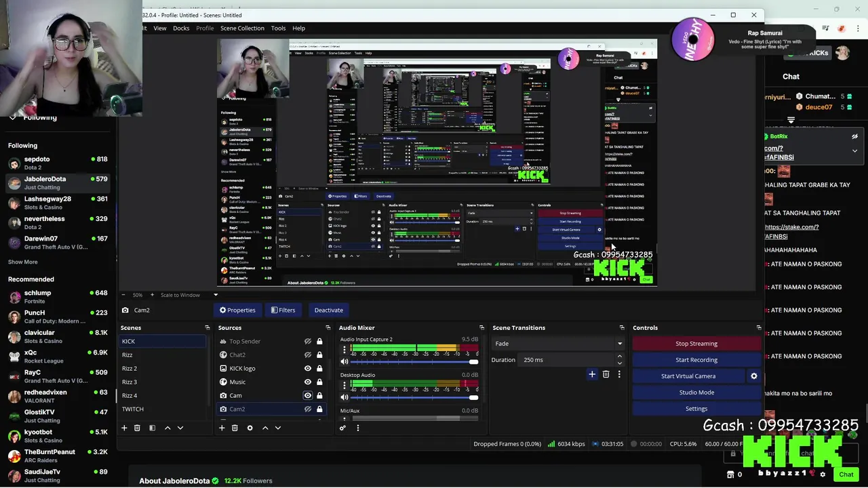Move source up using Sources arrow
The width and height of the screenshot is (868, 488).
tap(265, 428)
